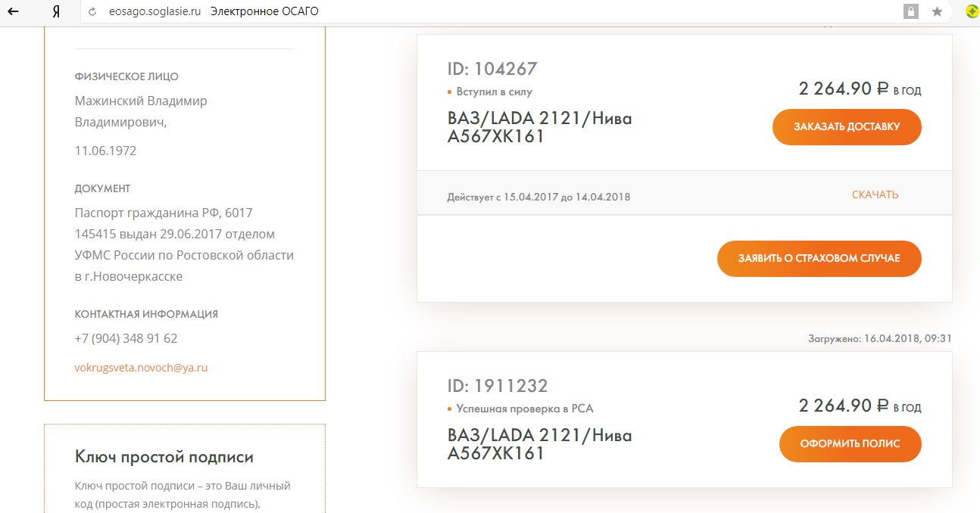Download the policy via СКАЧАТЬ link

tap(875, 194)
